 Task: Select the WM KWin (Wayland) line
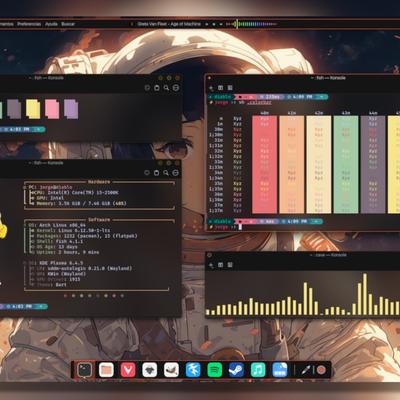(x=57, y=274)
